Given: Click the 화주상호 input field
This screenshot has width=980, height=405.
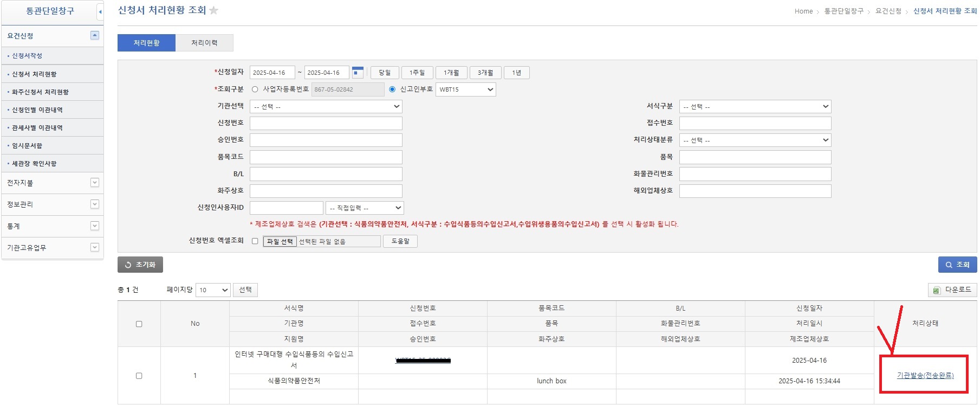Looking at the screenshot, I should pyautogui.click(x=326, y=191).
